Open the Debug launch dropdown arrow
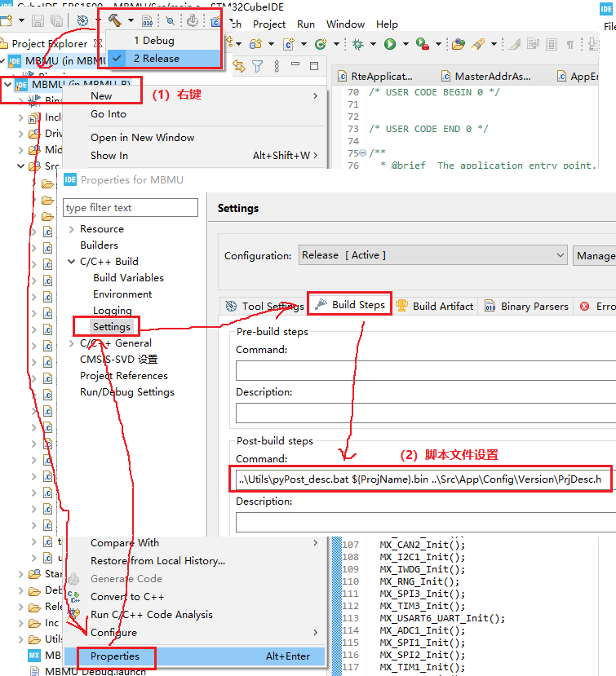The height and width of the screenshot is (676, 616). click(373, 44)
